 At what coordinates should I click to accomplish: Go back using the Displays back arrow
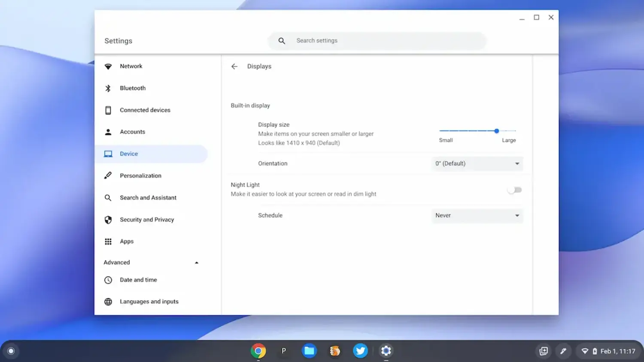tap(234, 66)
